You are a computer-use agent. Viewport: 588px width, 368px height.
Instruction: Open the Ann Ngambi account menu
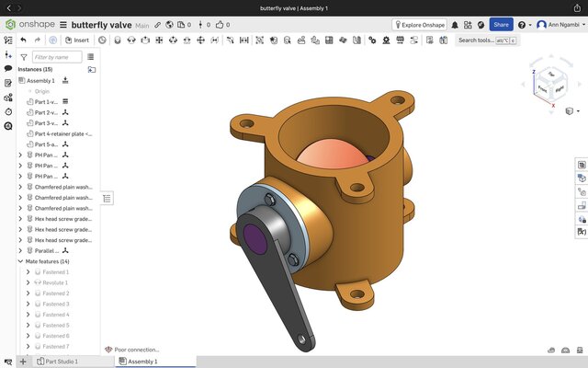560,25
